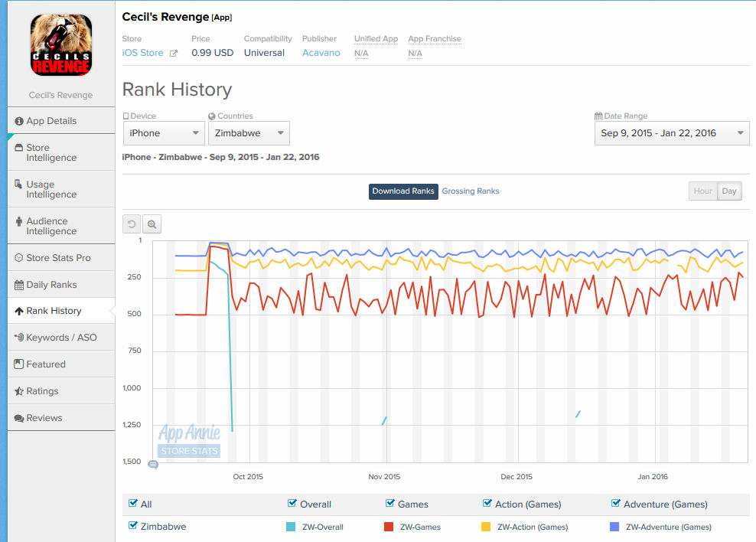Toggle the Adventure (Games) checkbox
756x542 pixels.
pyautogui.click(x=615, y=504)
